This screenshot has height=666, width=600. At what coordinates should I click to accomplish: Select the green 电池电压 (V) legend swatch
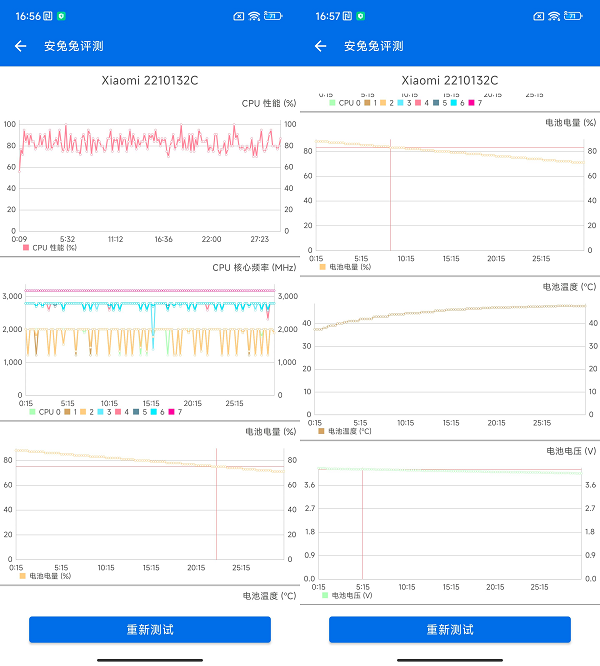325,595
